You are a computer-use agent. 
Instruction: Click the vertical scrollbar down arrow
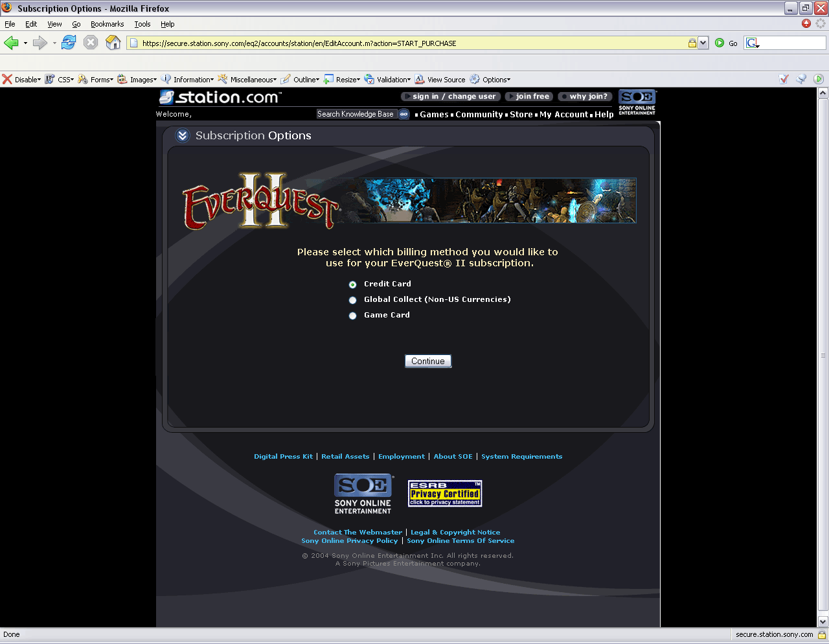coord(823,621)
